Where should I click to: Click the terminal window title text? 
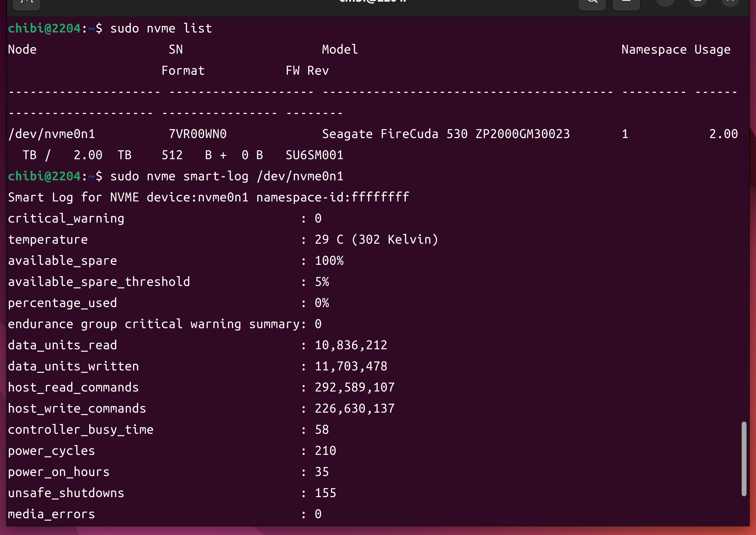pos(373,2)
